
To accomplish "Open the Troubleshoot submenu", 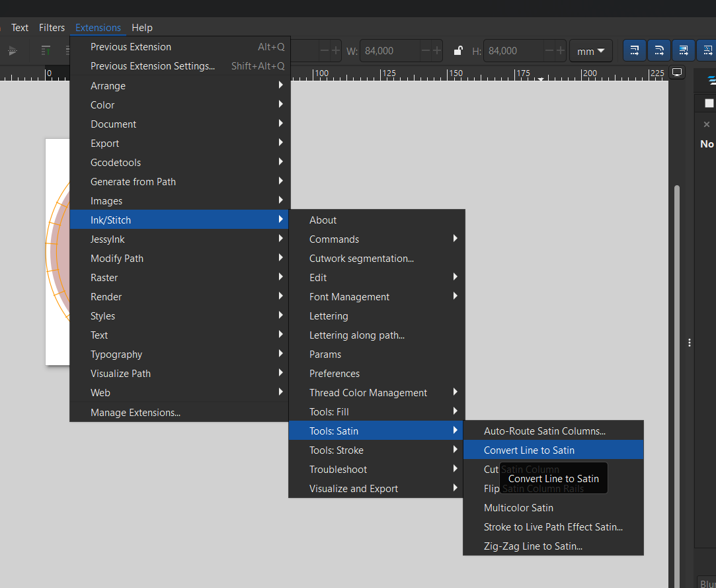I will pyautogui.click(x=377, y=470).
